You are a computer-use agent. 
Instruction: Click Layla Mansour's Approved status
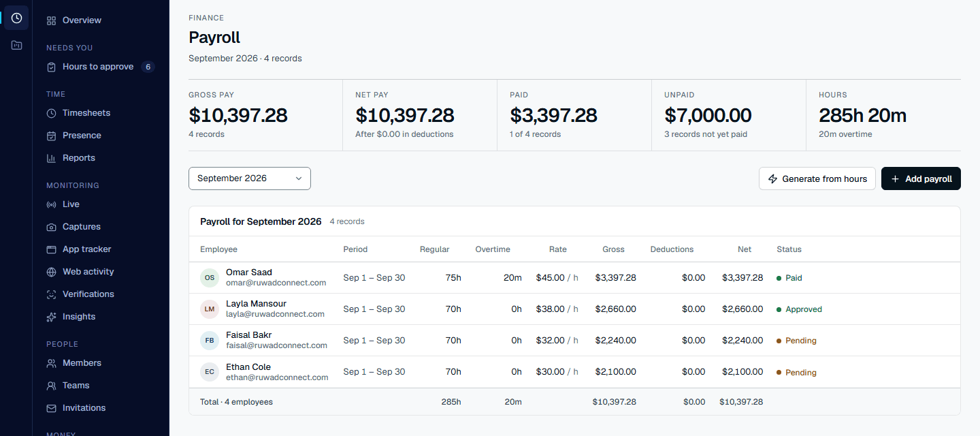tap(800, 309)
